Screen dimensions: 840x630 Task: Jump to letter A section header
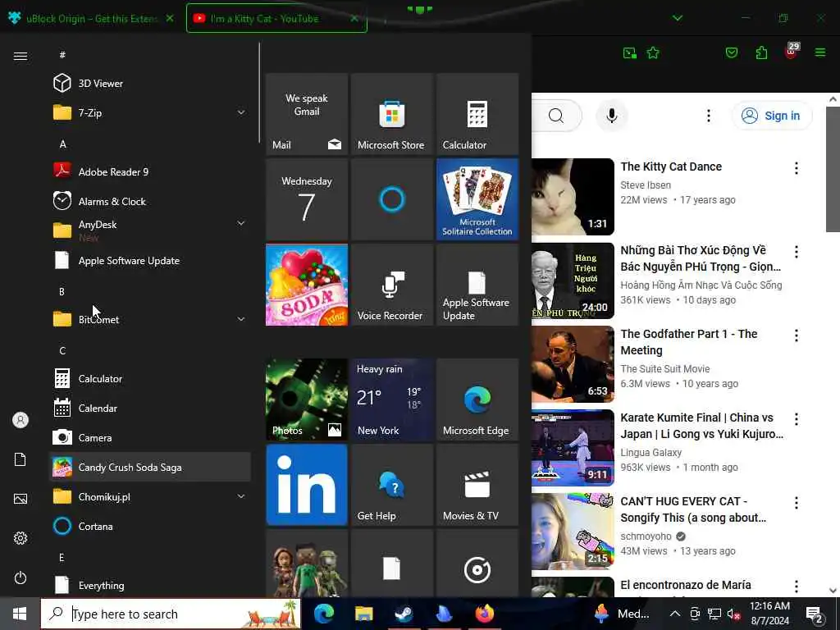(62, 144)
